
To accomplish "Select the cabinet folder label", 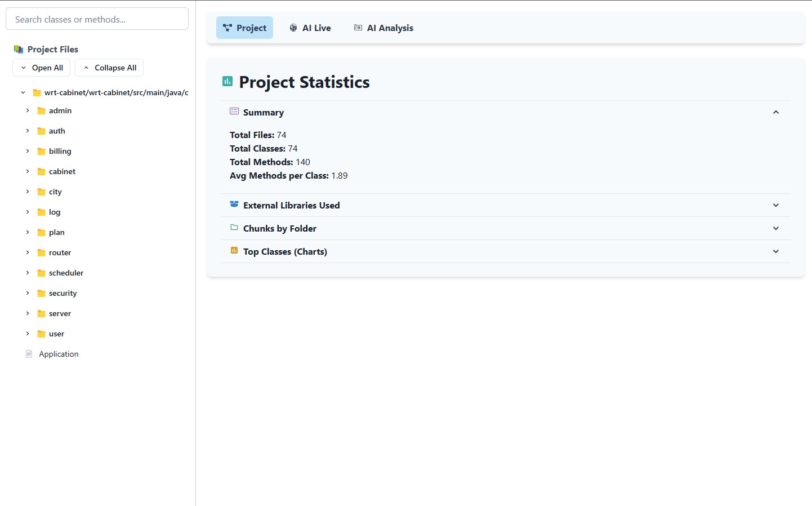I will [x=62, y=171].
